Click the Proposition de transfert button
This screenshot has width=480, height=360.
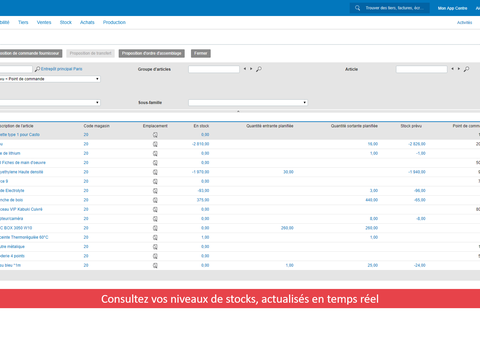[90, 53]
